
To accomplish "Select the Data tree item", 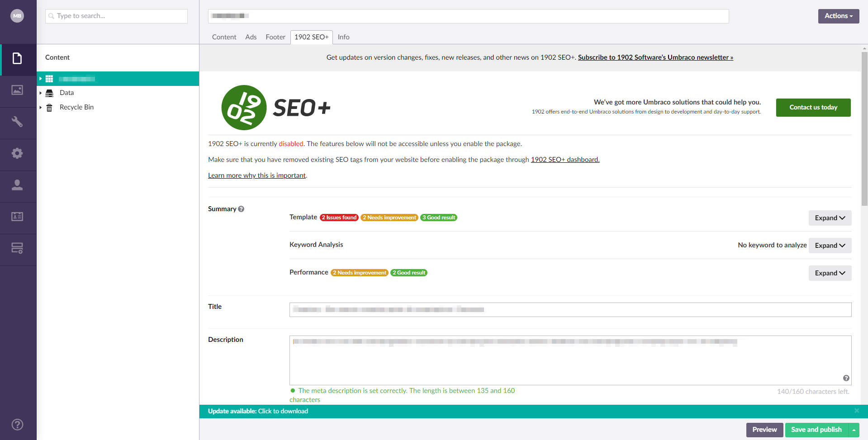I will click(66, 93).
